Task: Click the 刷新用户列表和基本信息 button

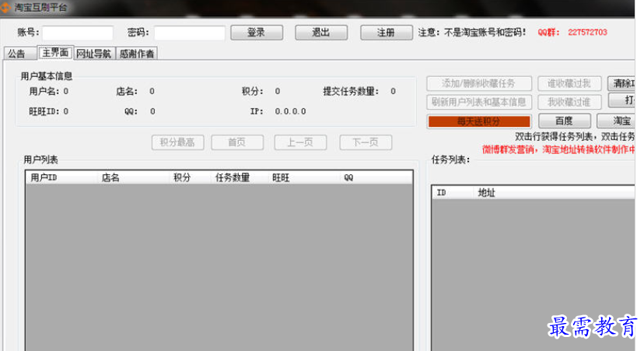Action: [479, 102]
